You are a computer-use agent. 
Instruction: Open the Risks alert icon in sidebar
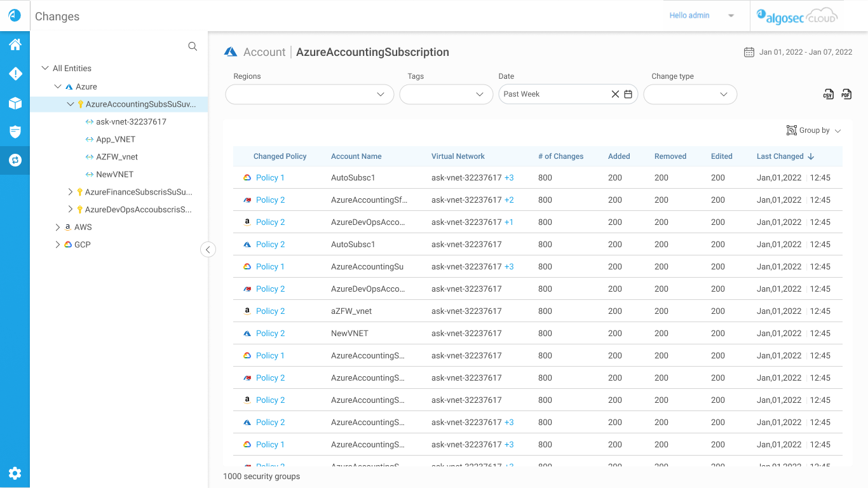tap(15, 74)
